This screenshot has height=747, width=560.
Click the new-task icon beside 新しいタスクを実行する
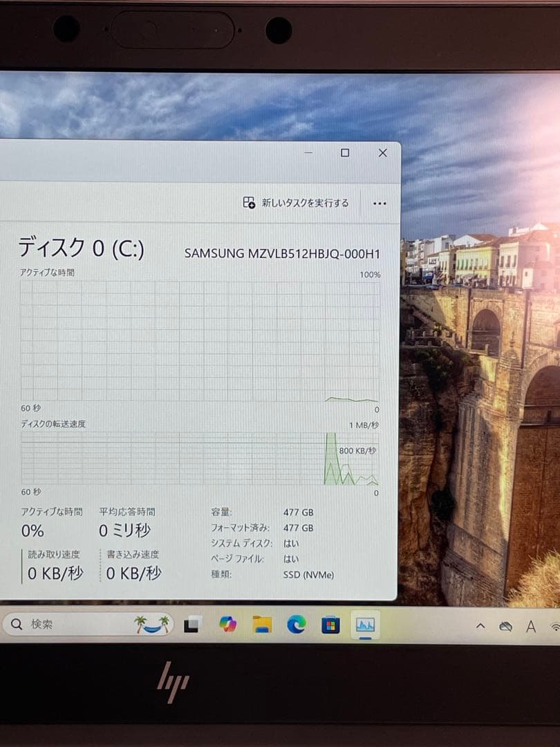point(248,203)
